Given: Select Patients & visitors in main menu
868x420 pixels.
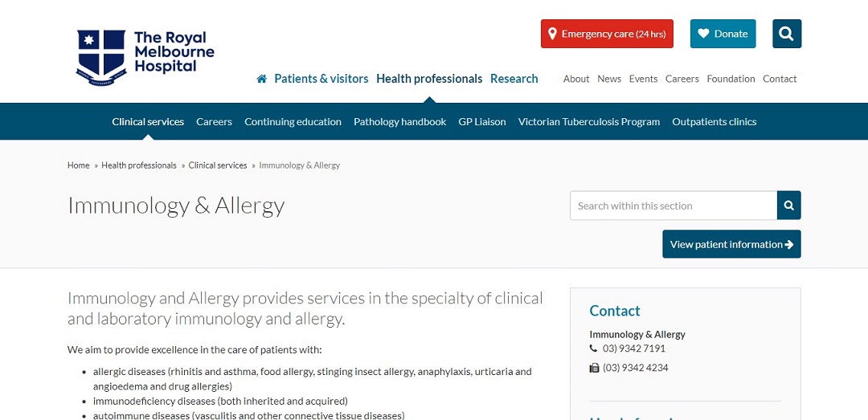Looking at the screenshot, I should click(321, 79).
